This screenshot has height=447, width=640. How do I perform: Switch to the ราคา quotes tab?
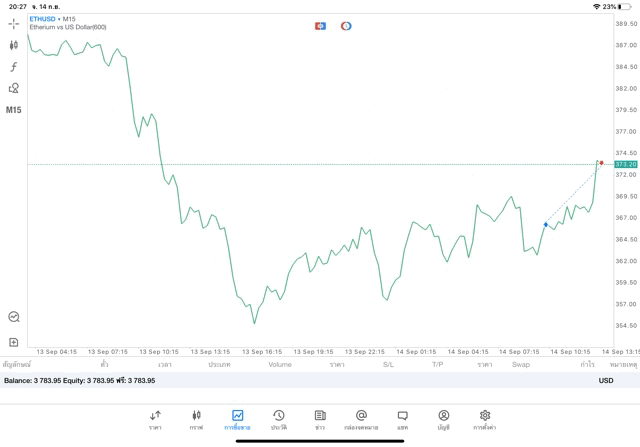(155, 419)
